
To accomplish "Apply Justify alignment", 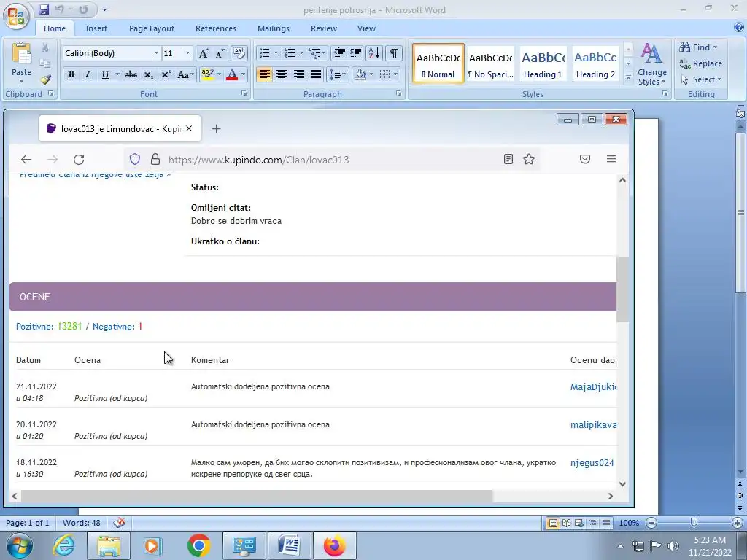I will [x=315, y=74].
